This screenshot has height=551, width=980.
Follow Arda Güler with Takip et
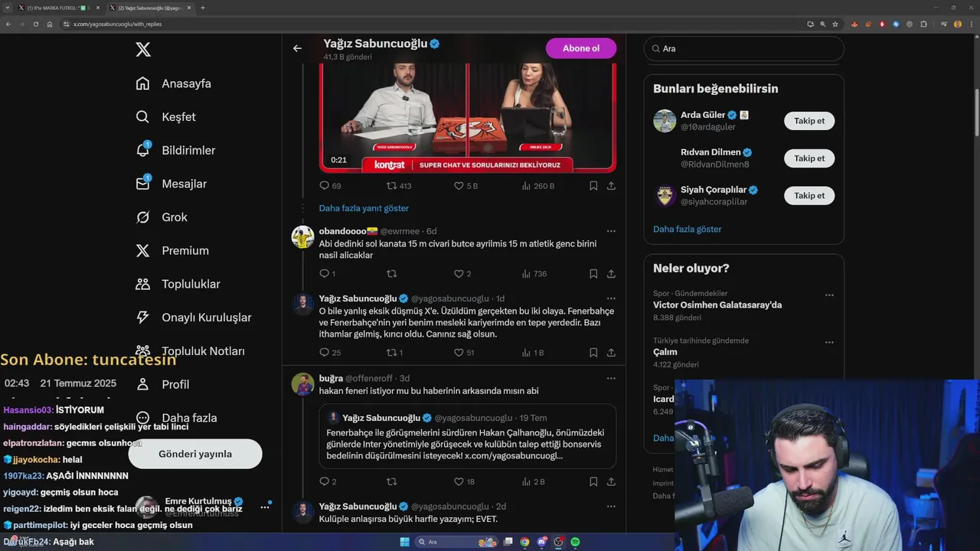[809, 121]
